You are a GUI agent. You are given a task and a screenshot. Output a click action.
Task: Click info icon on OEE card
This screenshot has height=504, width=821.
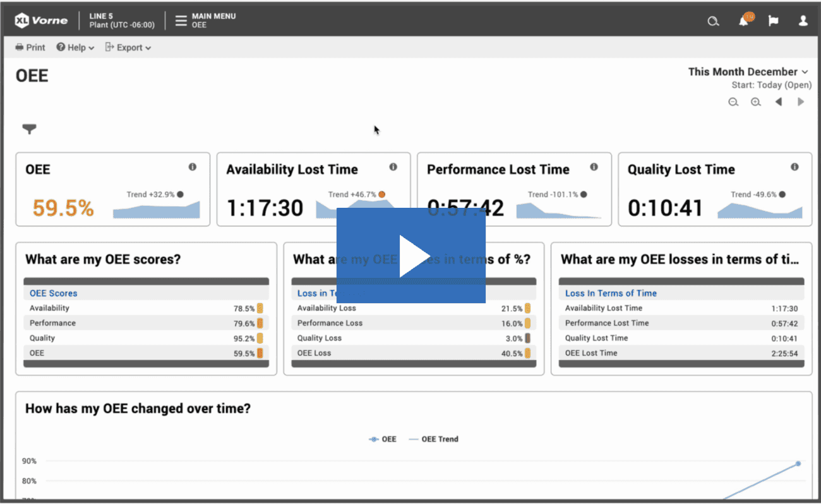(x=193, y=167)
